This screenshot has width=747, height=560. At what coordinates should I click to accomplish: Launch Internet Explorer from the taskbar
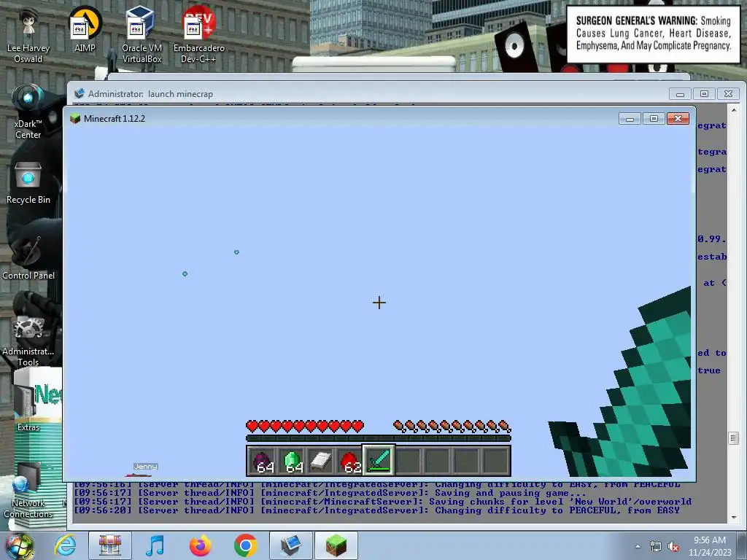tap(65, 545)
